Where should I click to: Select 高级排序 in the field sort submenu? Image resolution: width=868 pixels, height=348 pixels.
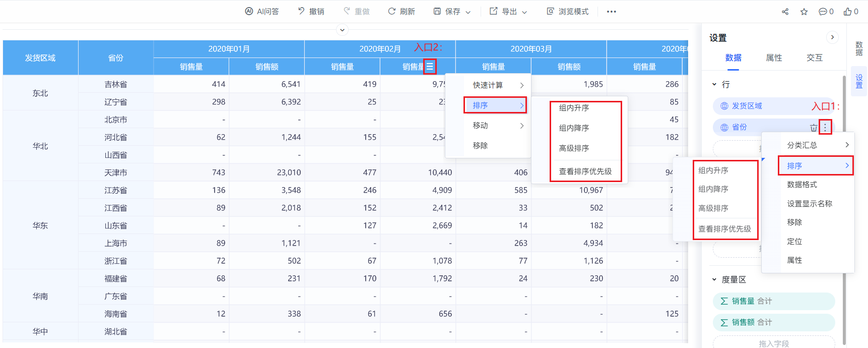(713, 208)
